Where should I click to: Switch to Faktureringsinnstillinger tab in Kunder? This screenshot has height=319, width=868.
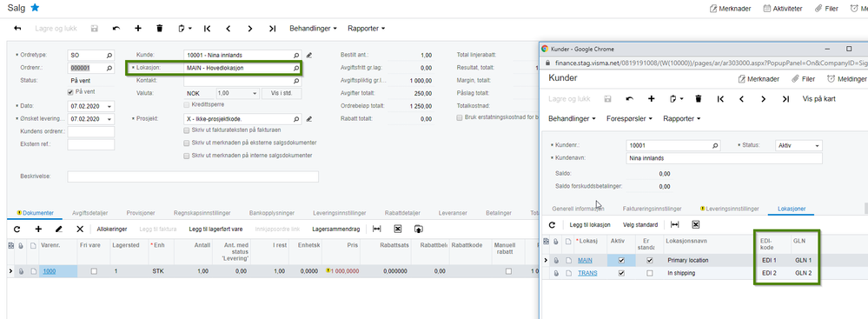(x=652, y=209)
